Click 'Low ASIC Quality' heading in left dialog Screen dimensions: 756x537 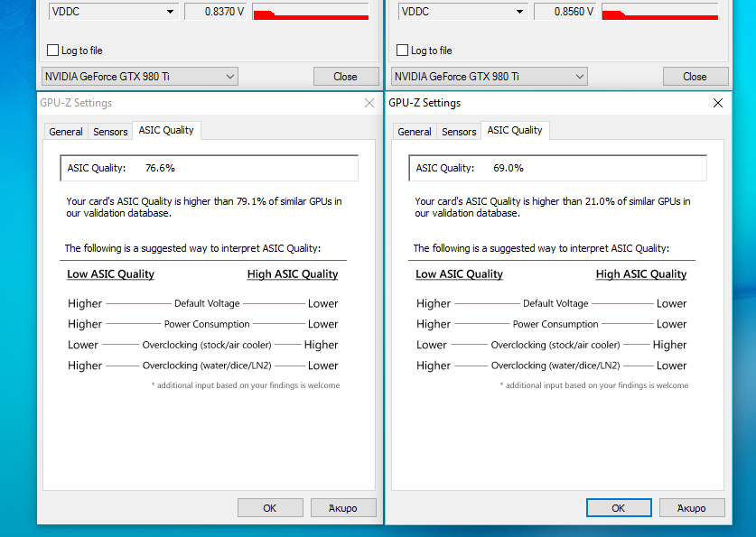110,274
